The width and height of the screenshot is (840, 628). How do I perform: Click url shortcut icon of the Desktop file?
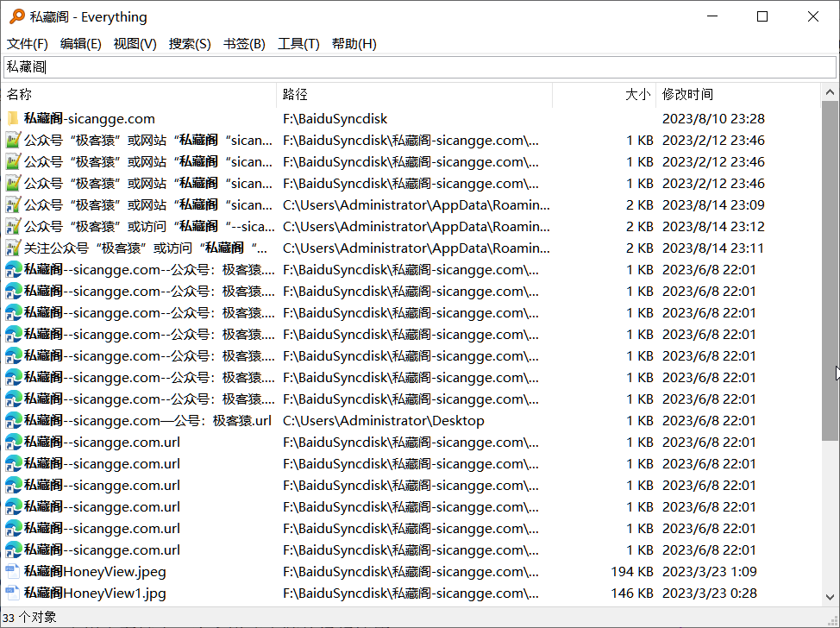13,421
